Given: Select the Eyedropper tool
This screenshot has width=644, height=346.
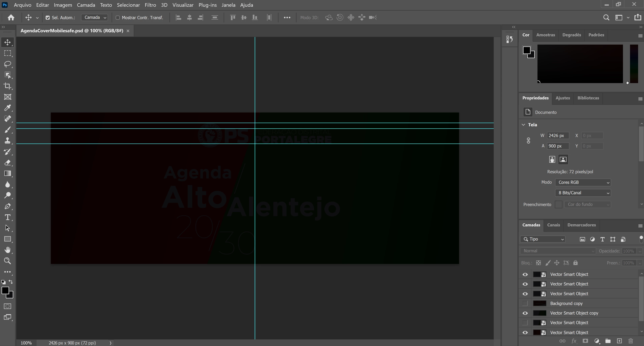Looking at the screenshot, I should [8, 108].
